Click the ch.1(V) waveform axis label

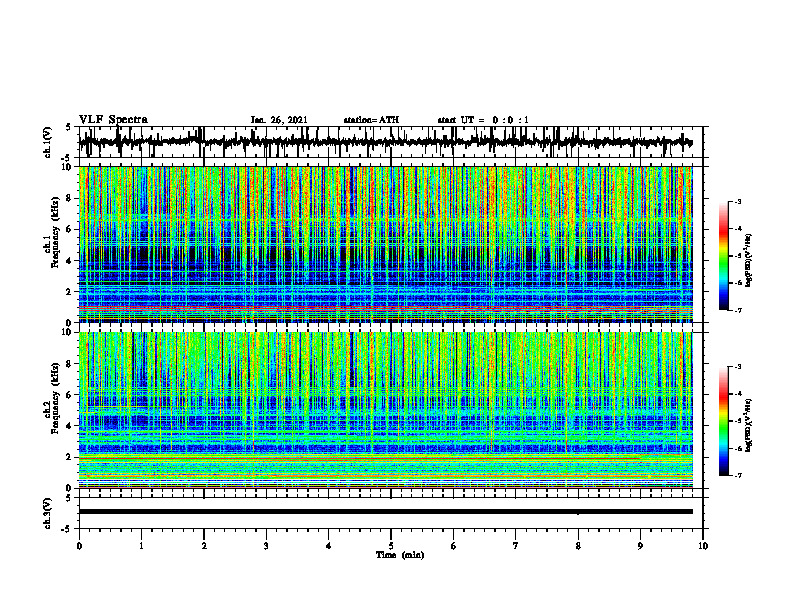point(48,142)
